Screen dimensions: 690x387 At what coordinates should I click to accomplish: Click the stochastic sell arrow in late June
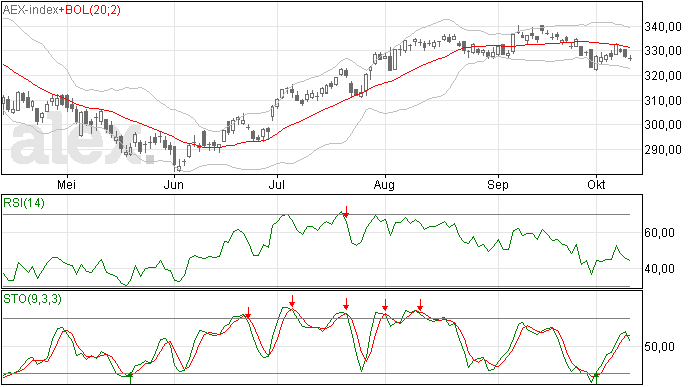click(x=248, y=313)
